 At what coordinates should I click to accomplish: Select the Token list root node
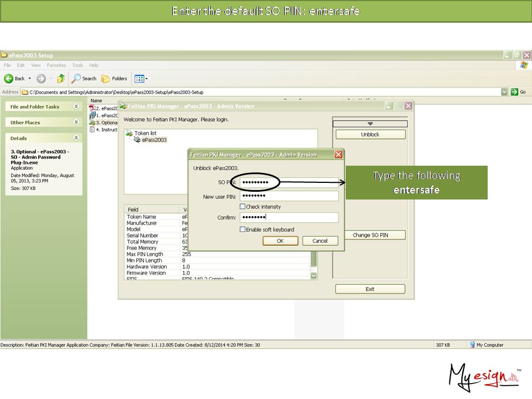[x=145, y=133]
